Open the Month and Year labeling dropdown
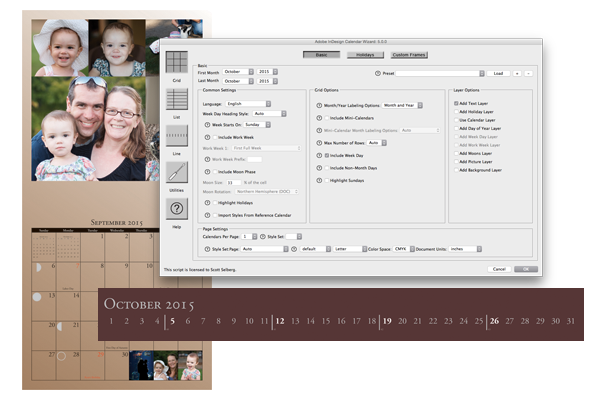The image size is (600, 400). point(402,105)
